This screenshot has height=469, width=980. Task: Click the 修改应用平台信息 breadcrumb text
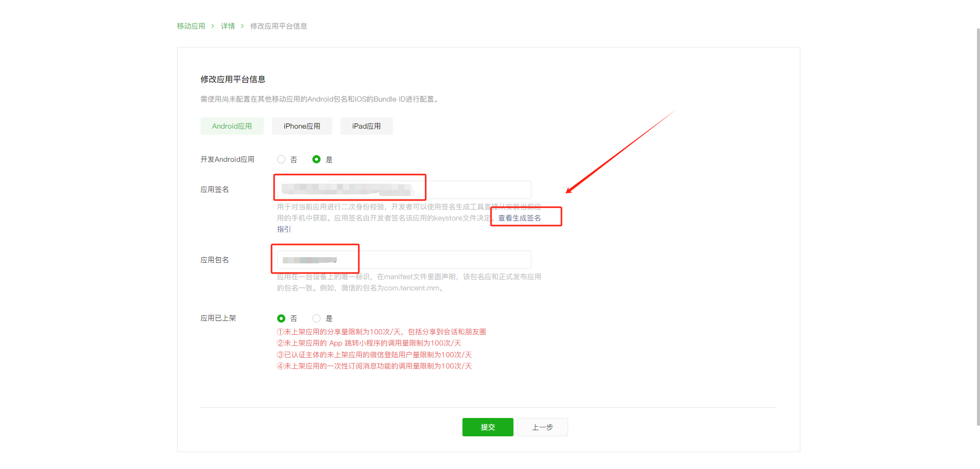click(279, 26)
